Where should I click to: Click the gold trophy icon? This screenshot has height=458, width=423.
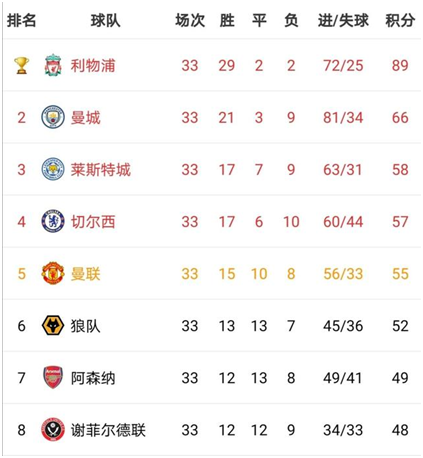[x=22, y=66]
